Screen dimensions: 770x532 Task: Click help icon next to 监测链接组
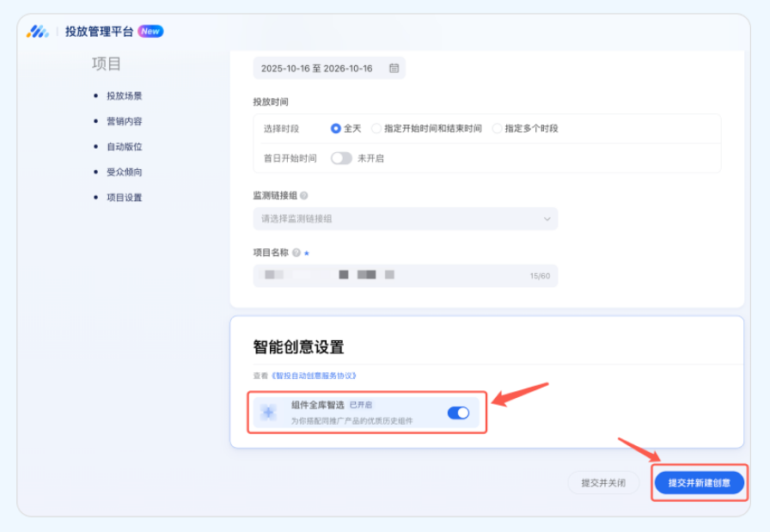[304, 196]
